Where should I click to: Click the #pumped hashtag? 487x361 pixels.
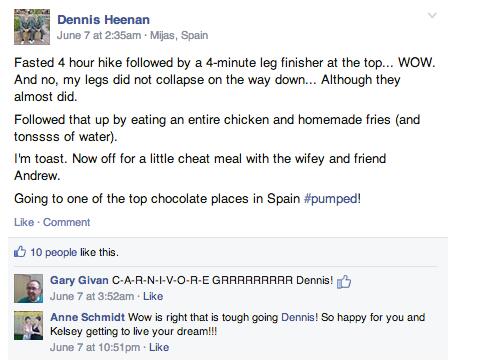(x=331, y=199)
